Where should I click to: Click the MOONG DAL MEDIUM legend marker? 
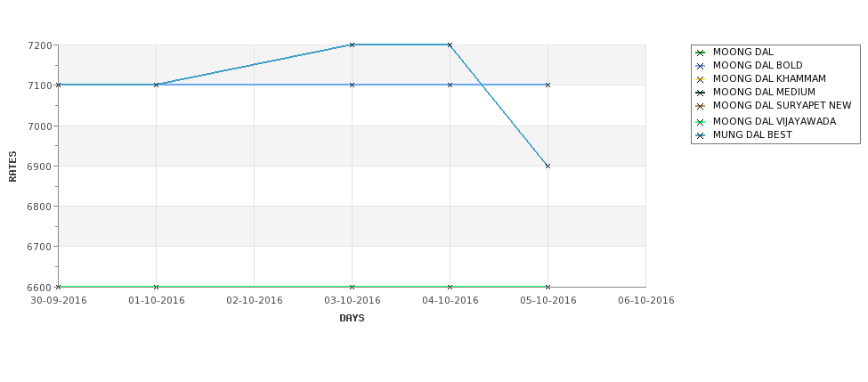coord(701,93)
